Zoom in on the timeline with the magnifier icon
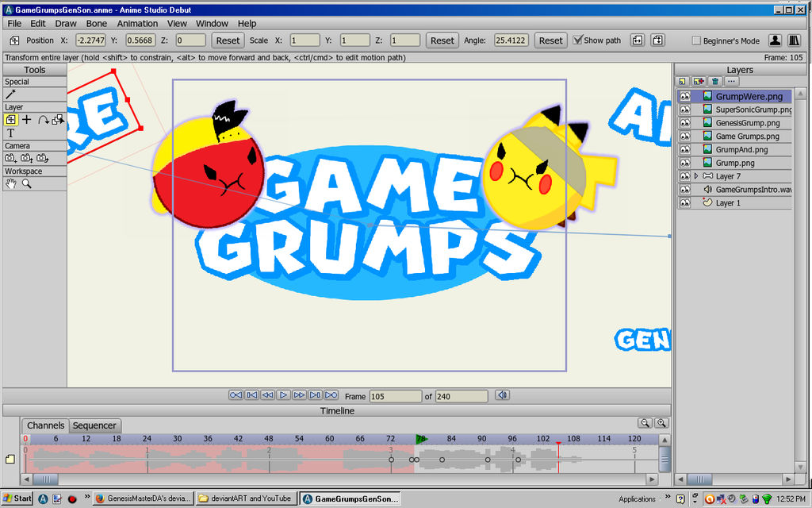Screen dimensions: 812x508 click(662, 423)
